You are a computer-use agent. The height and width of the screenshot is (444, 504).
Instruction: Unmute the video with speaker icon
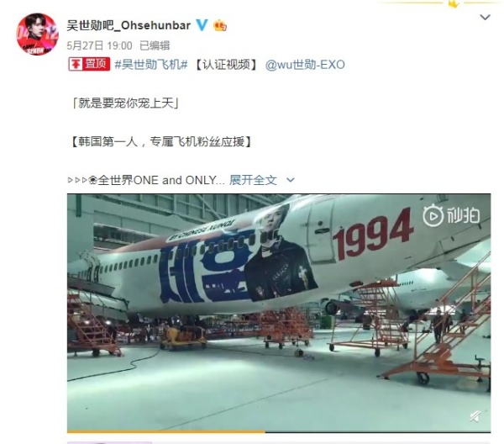pyautogui.click(x=475, y=416)
